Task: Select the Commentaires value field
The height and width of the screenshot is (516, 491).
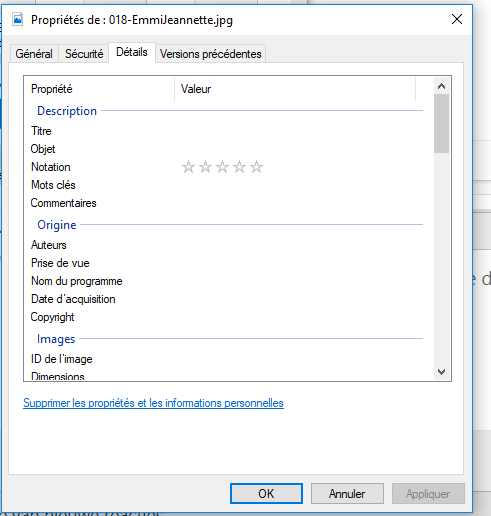Action: pyautogui.click(x=298, y=203)
